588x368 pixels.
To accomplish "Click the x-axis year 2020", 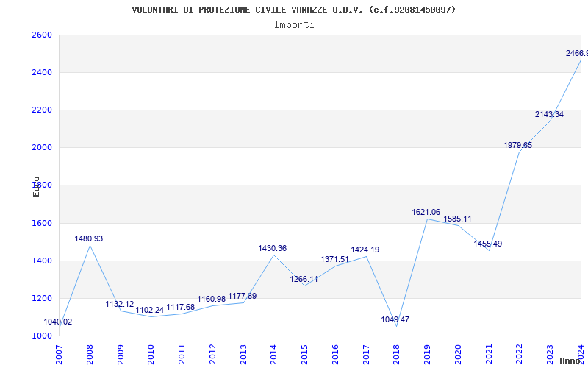I will point(458,355).
